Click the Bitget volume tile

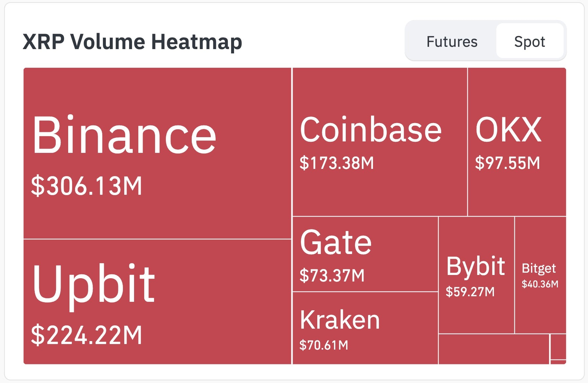coord(540,275)
